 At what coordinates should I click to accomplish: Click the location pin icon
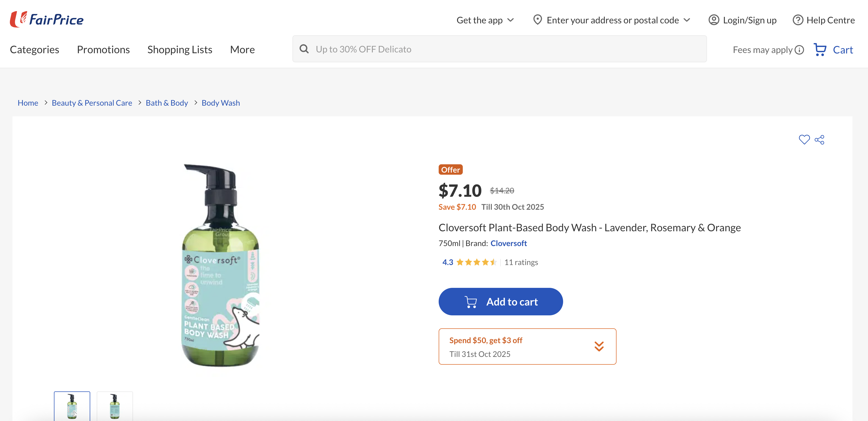tap(538, 20)
